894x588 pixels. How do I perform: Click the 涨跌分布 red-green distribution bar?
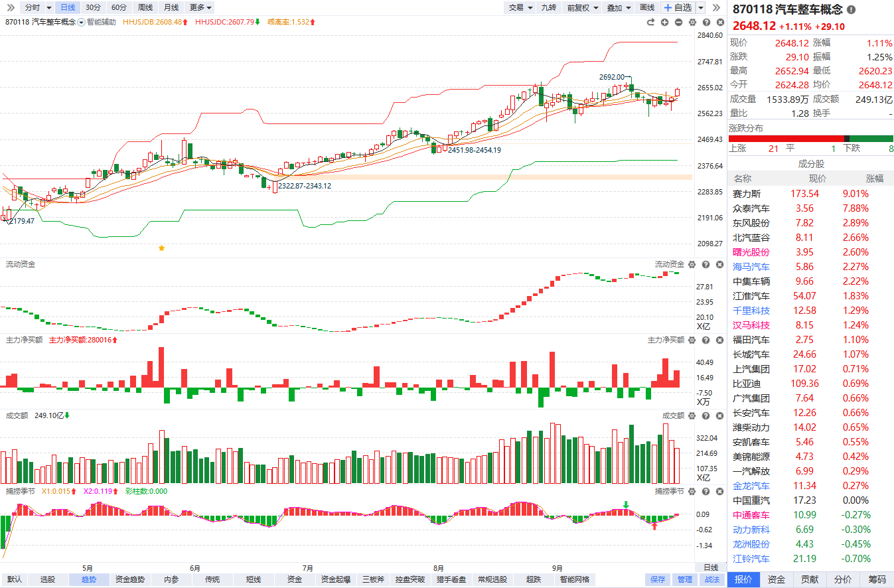(811, 139)
